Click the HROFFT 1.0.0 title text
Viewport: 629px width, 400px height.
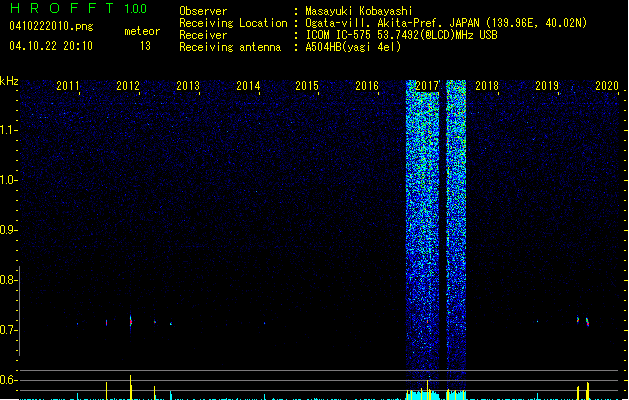79,8
